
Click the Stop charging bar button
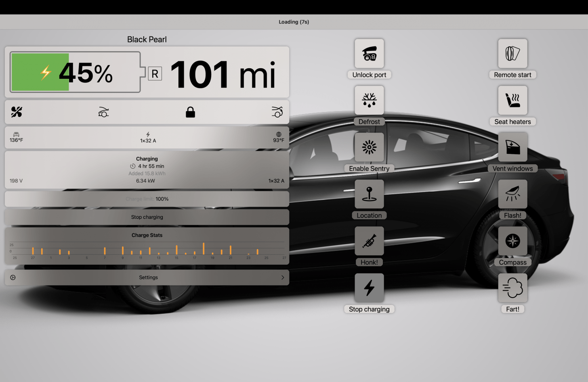point(147,217)
